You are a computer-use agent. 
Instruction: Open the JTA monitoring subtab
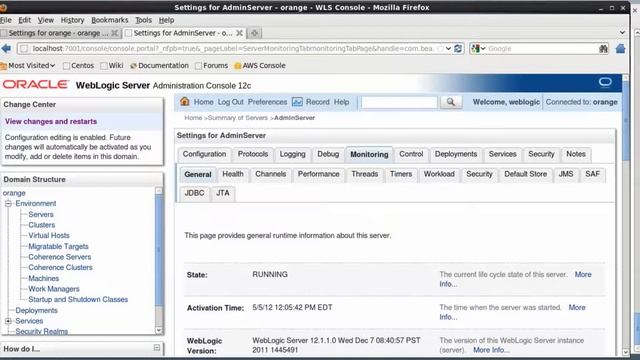tap(222, 193)
